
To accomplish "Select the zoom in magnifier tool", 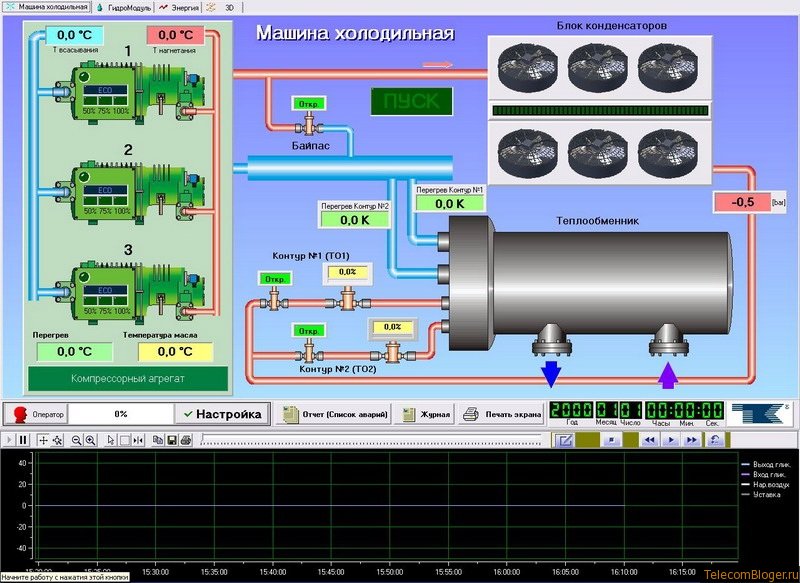I will (91, 440).
